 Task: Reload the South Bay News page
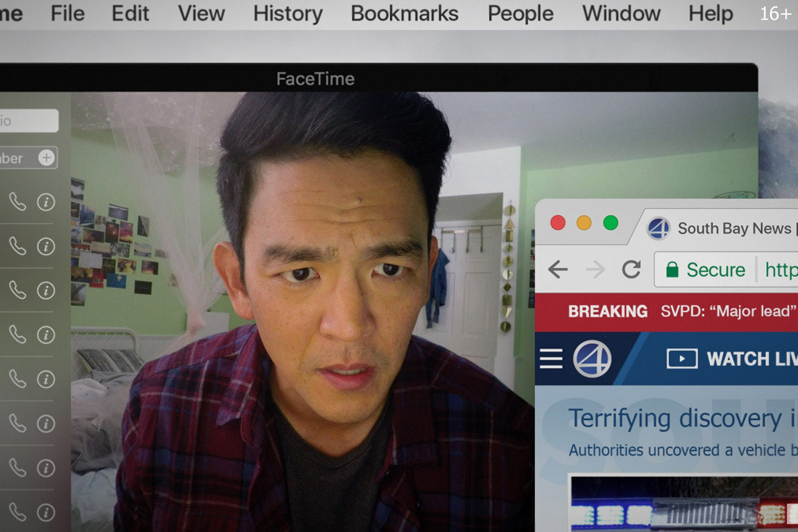click(631, 269)
